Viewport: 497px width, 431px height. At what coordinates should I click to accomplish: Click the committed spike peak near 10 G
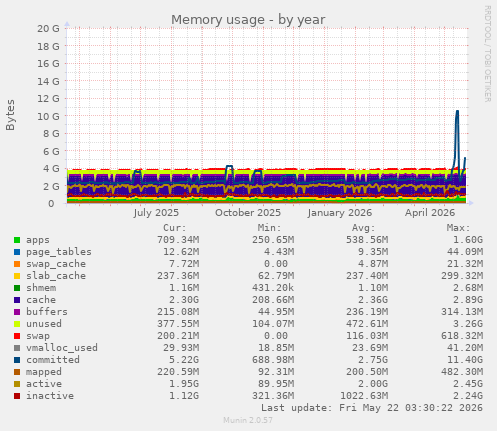[x=457, y=112]
